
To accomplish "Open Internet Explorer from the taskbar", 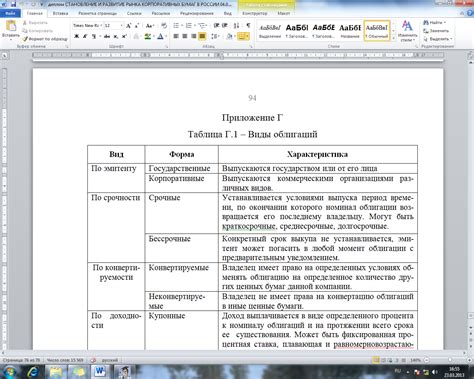I will tap(33, 372).
